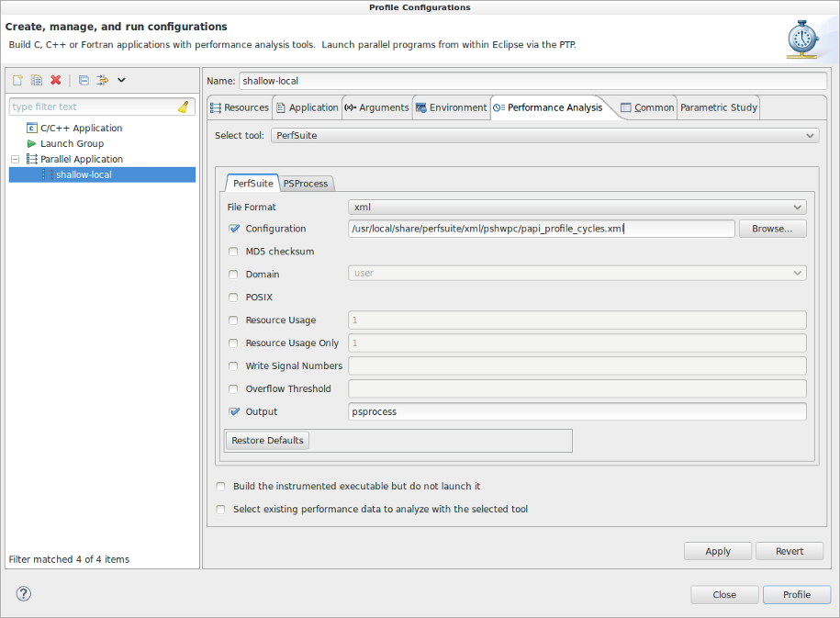This screenshot has width=840, height=618.
Task: Click the Apply button
Action: pos(718,551)
